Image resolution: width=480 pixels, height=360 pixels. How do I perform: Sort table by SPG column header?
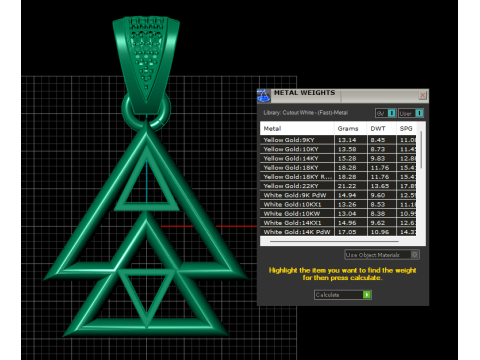tap(406, 128)
